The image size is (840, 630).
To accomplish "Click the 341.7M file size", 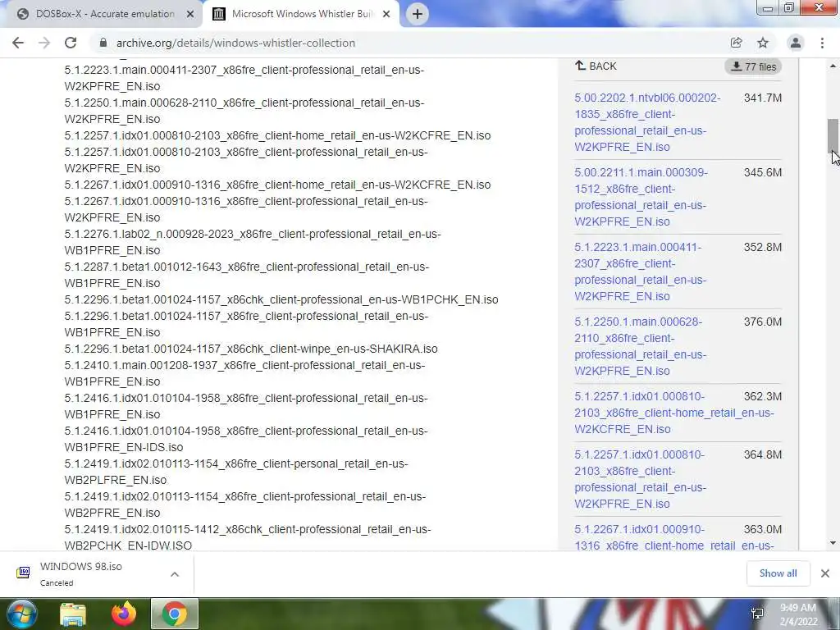I will (x=762, y=98).
